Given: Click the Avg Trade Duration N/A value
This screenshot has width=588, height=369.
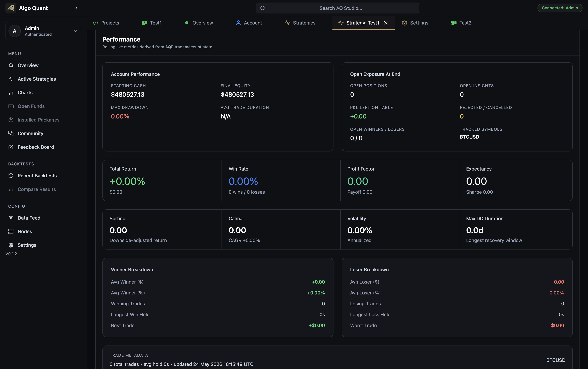Looking at the screenshot, I should (x=226, y=116).
